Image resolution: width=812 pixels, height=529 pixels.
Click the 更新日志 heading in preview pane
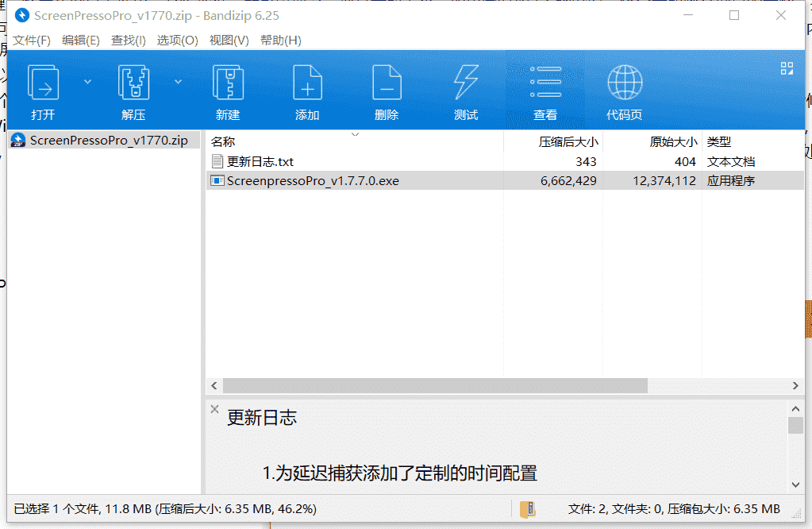pos(262,418)
